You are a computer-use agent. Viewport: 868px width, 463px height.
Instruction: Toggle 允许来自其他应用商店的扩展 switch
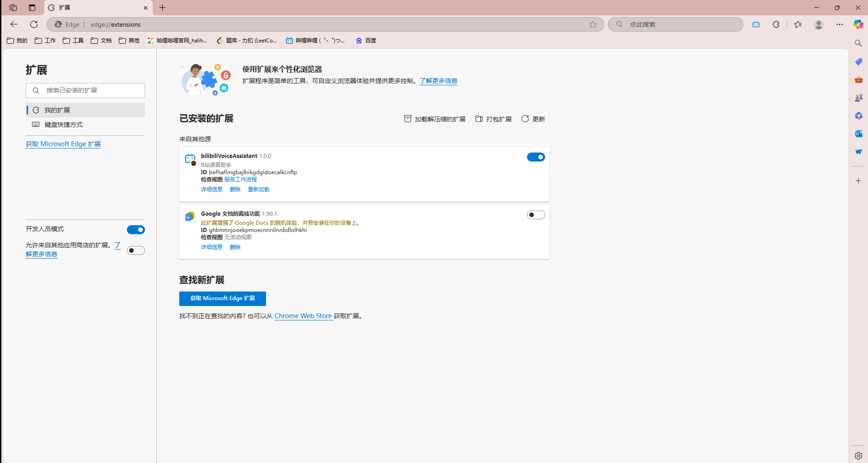pos(136,250)
